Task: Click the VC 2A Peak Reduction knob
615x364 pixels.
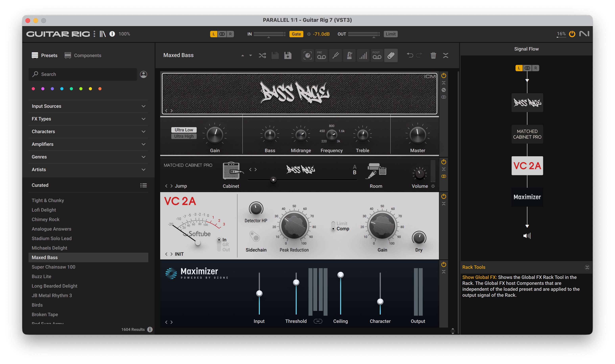Action: pos(294,226)
